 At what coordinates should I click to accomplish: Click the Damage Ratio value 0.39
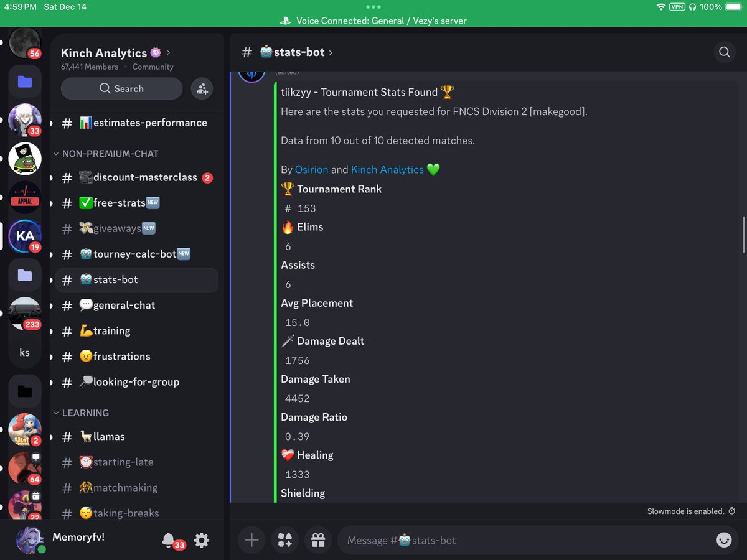point(297,436)
